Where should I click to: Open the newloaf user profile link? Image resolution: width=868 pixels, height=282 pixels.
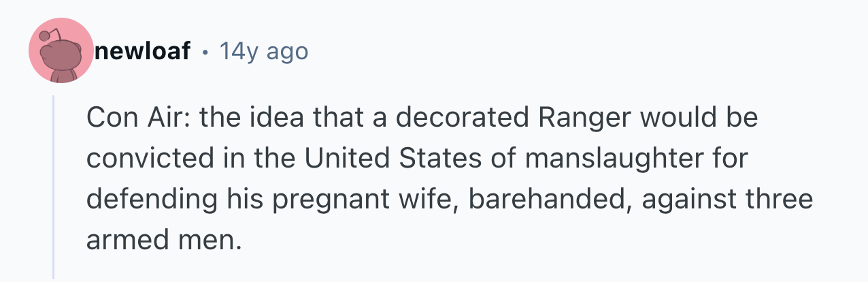click(x=142, y=51)
